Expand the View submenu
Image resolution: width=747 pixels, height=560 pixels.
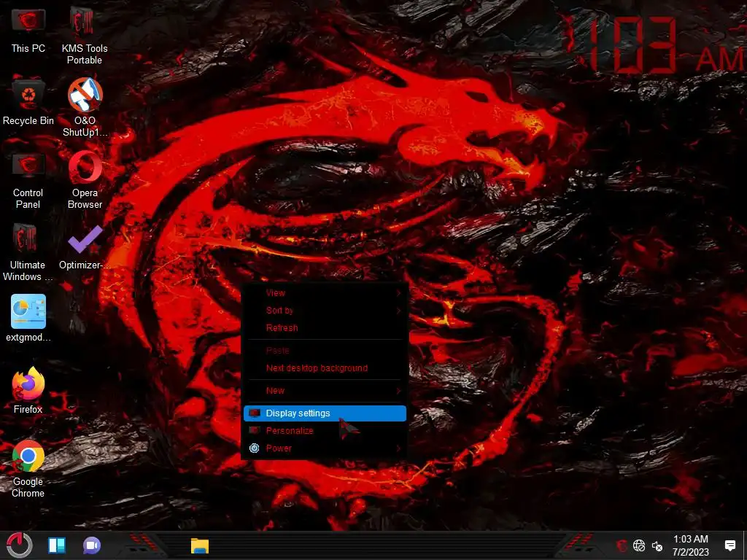(x=325, y=293)
